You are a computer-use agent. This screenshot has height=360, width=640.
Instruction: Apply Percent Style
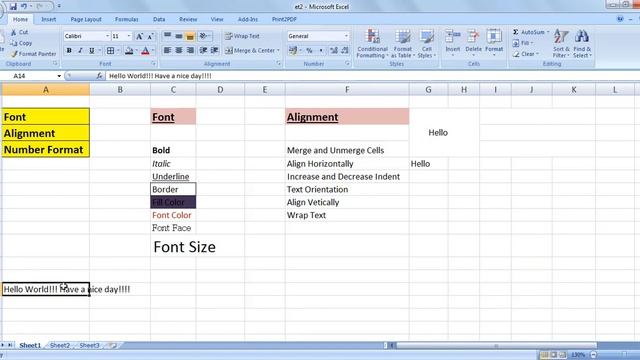309,51
